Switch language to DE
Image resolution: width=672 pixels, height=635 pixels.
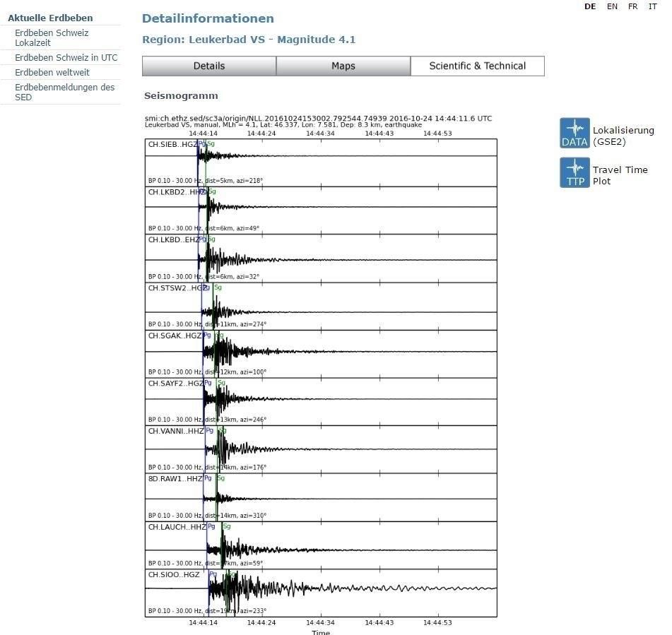pyautogui.click(x=590, y=6)
